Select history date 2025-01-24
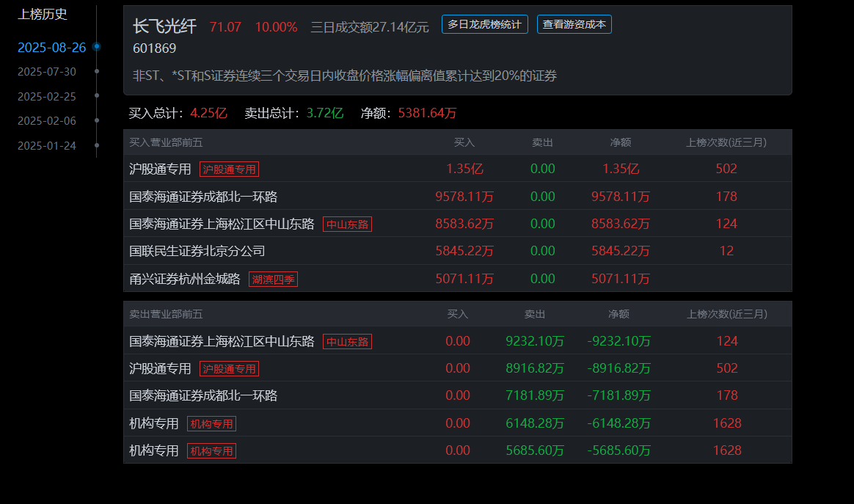The width and height of the screenshot is (854, 504). (x=47, y=146)
